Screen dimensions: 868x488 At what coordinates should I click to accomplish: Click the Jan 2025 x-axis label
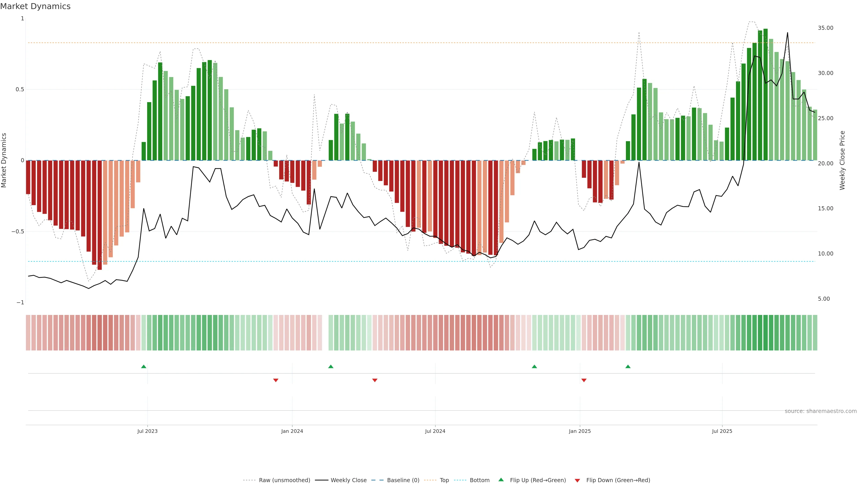pyautogui.click(x=580, y=431)
